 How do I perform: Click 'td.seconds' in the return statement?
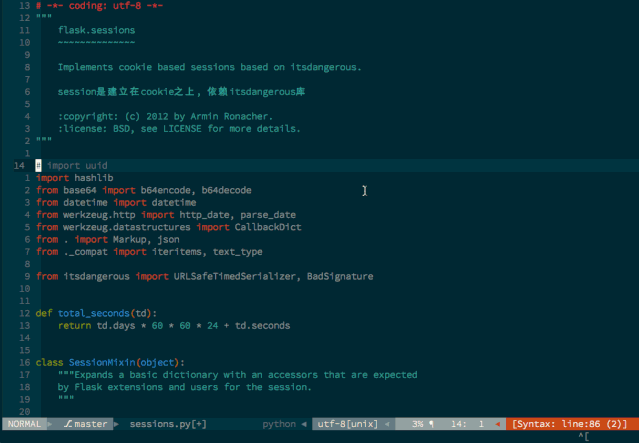click(x=262, y=325)
